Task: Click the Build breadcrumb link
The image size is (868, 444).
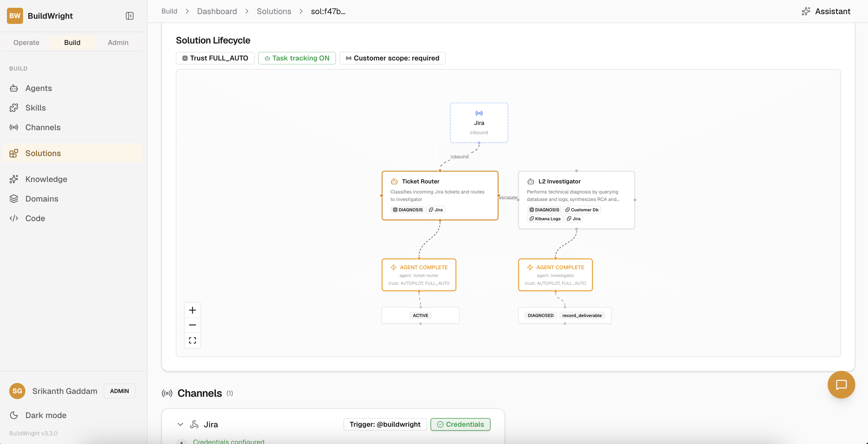Action: 169,11
